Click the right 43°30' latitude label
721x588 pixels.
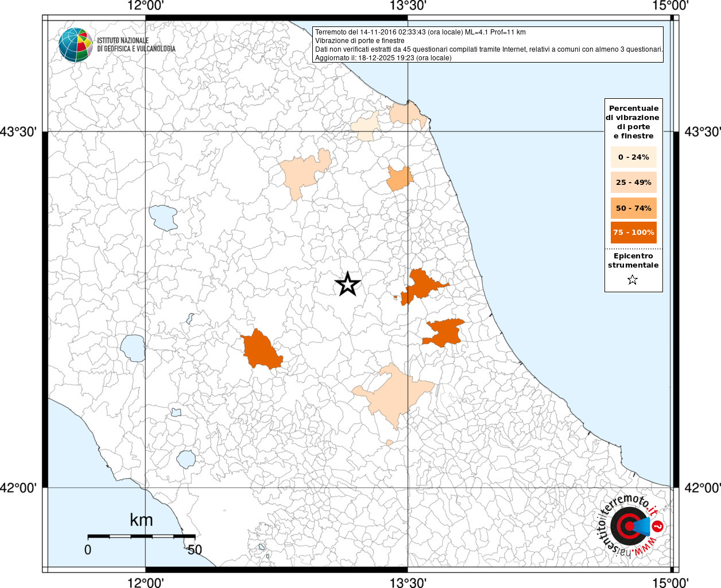click(x=703, y=132)
